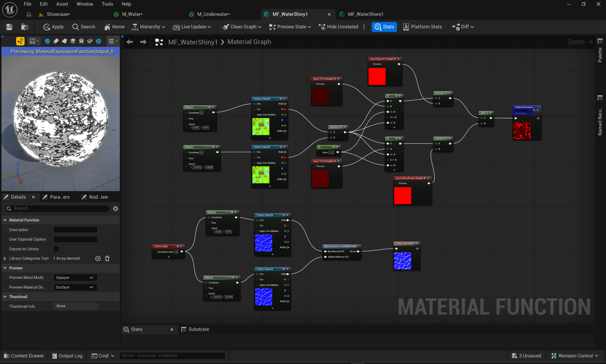Screen dimensions: 606x364
Task: Click the Home toolbar button
Action: click(x=114, y=27)
